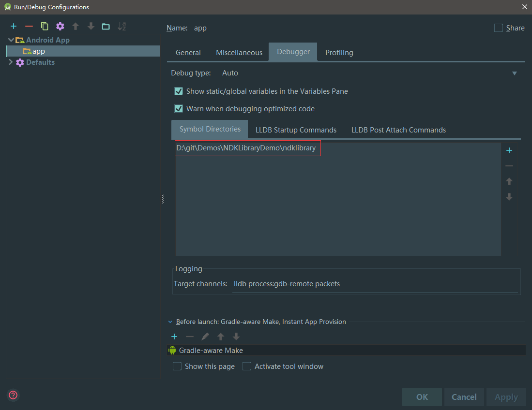Switch to the Miscellaneous tab

tap(239, 53)
